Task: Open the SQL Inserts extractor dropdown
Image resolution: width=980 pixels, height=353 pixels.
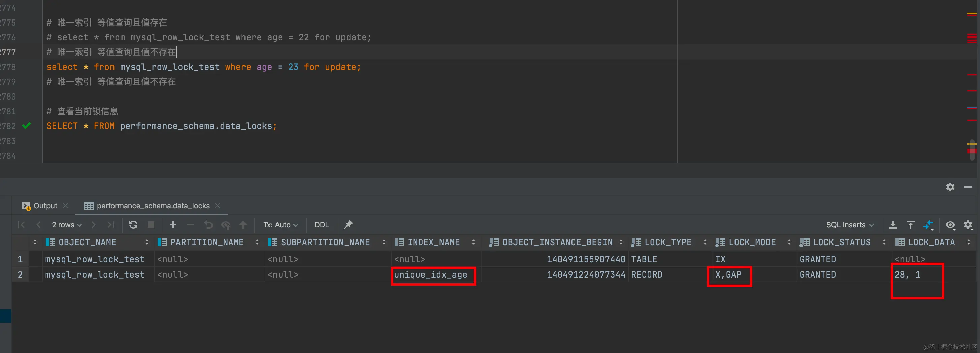Action: coord(850,225)
